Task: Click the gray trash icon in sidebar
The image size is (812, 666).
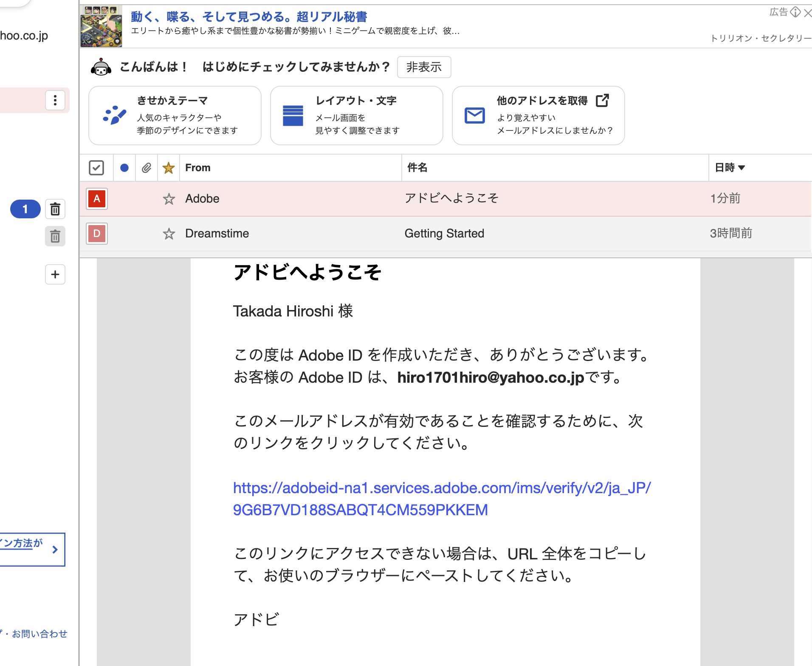Action: tap(55, 236)
